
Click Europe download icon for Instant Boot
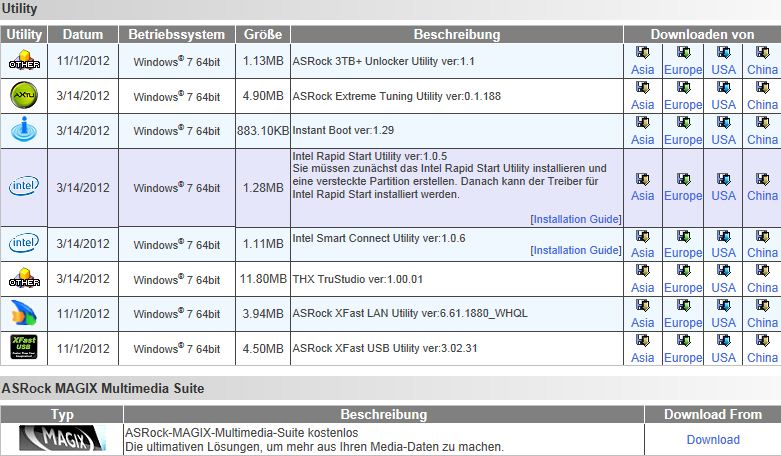tap(683, 122)
